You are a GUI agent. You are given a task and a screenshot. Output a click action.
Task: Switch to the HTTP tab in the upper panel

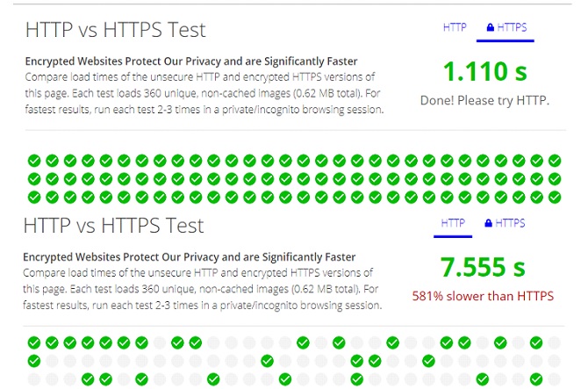[455, 27]
